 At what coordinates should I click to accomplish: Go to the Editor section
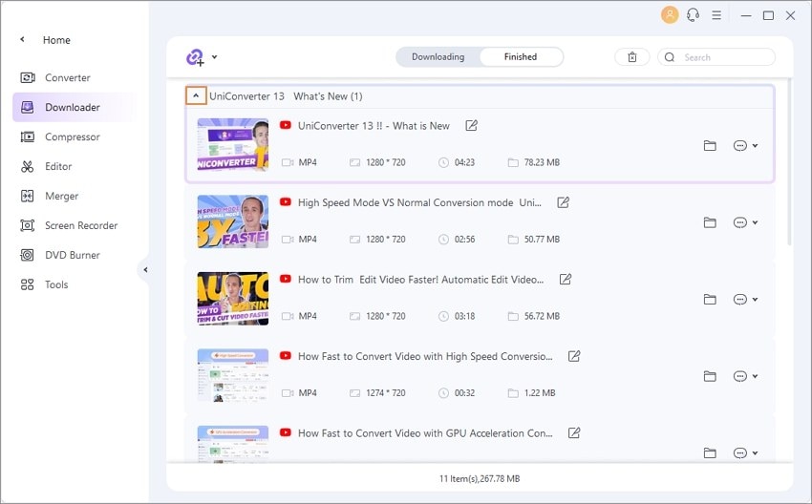58,166
